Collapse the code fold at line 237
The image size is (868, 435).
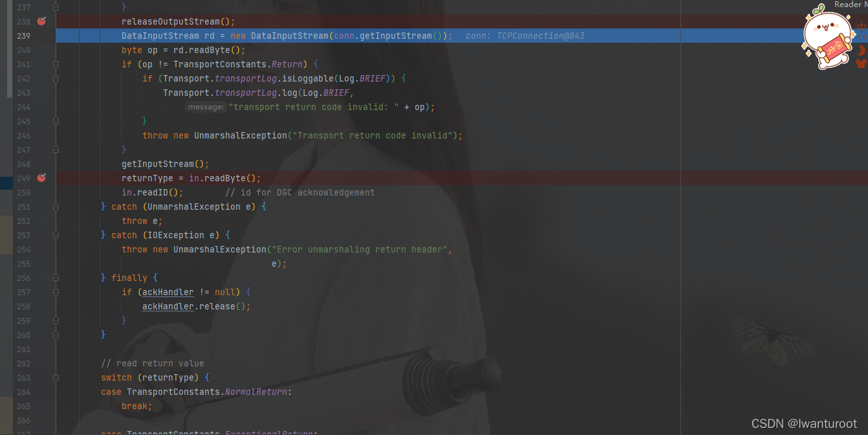(x=56, y=7)
